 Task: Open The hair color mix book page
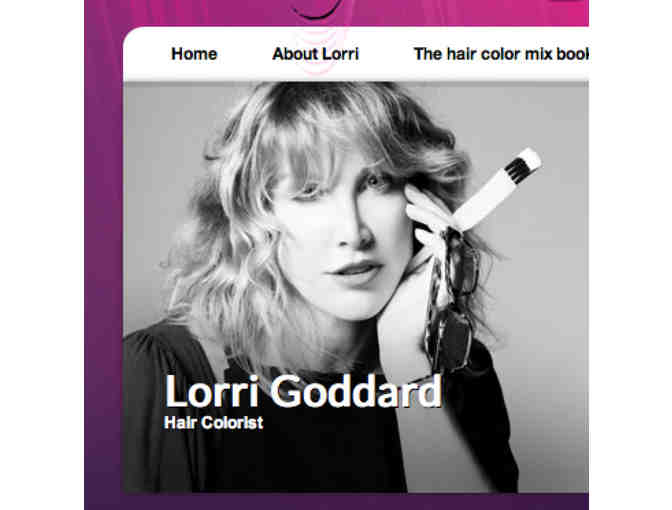click(x=501, y=54)
